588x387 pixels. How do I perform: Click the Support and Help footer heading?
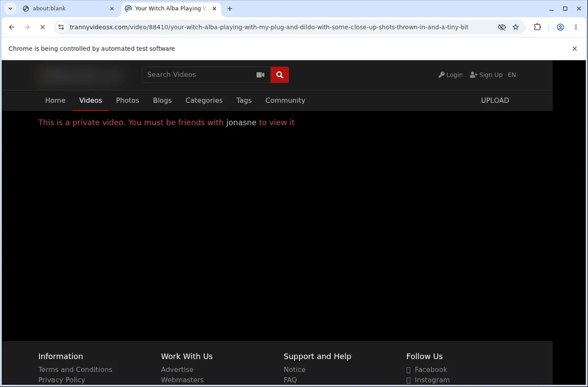(318, 356)
